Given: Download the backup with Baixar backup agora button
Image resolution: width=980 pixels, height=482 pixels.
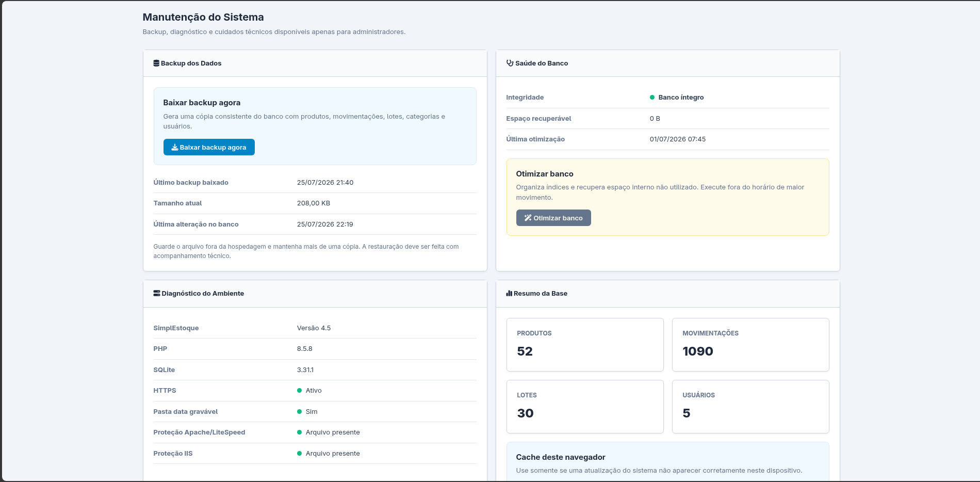Looking at the screenshot, I should pyautogui.click(x=209, y=147).
